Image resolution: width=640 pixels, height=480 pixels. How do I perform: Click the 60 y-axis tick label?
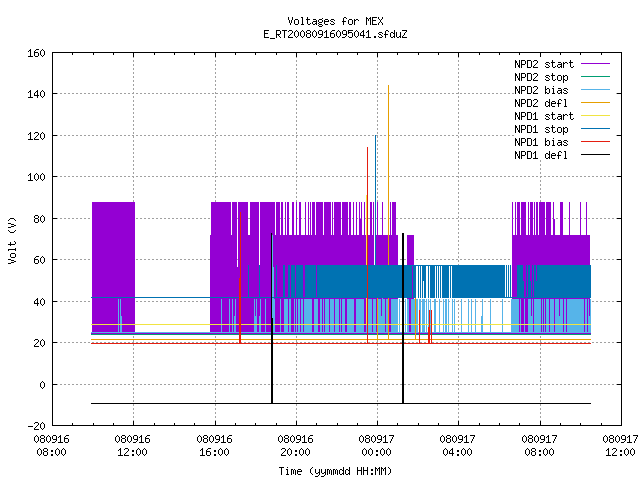39,260
